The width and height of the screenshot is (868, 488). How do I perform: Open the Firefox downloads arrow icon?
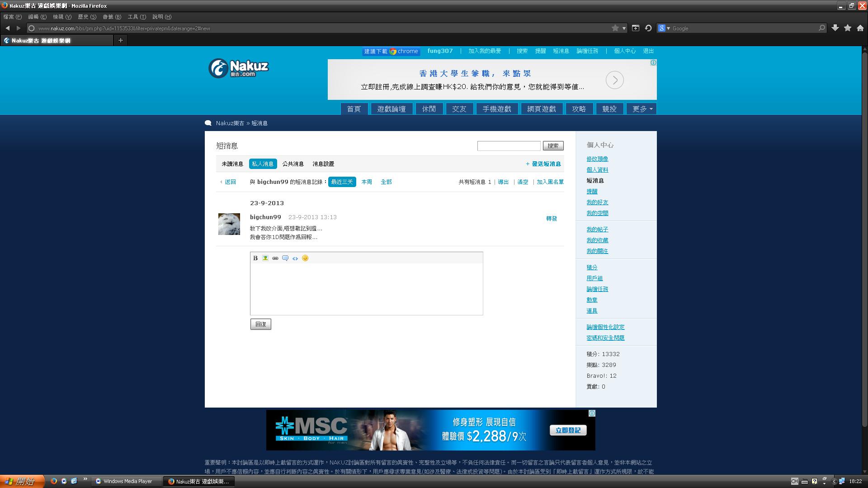coord(835,28)
